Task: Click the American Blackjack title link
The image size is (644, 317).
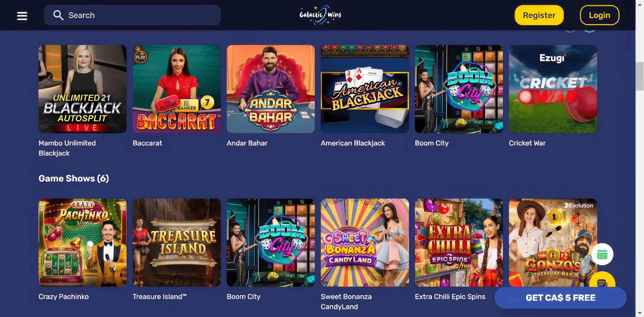Action: click(x=353, y=143)
